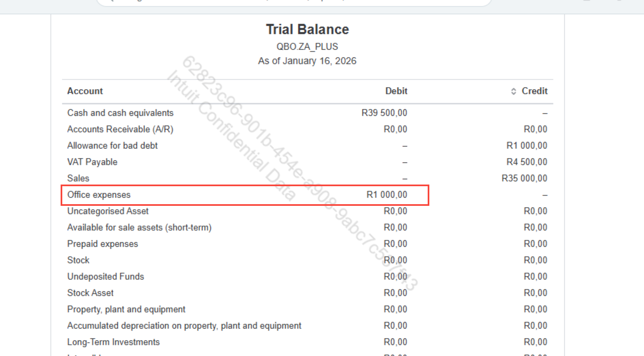Click the Prepaid expenses account name
Image resolution: width=644 pixels, height=356 pixels.
click(x=102, y=244)
